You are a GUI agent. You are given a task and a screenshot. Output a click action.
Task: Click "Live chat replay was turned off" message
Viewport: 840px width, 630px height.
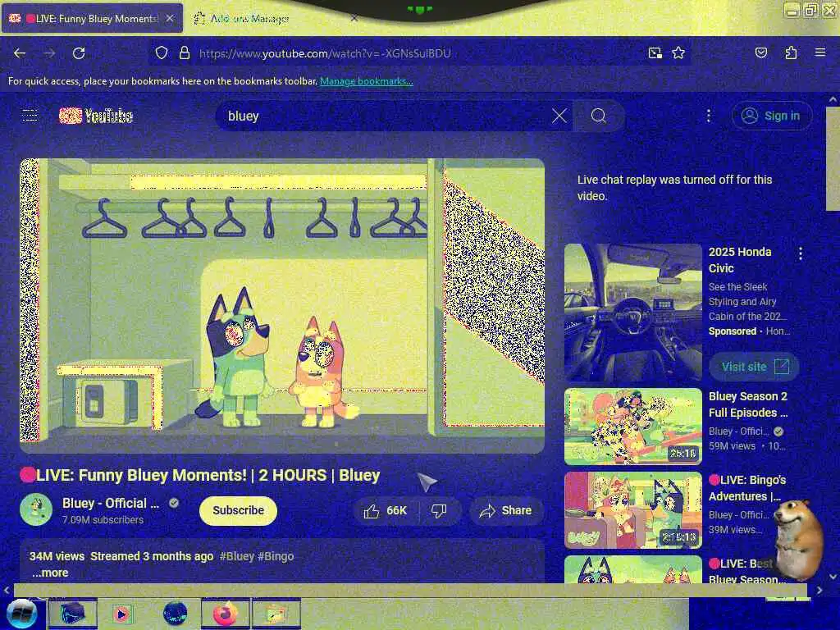[674, 188]
